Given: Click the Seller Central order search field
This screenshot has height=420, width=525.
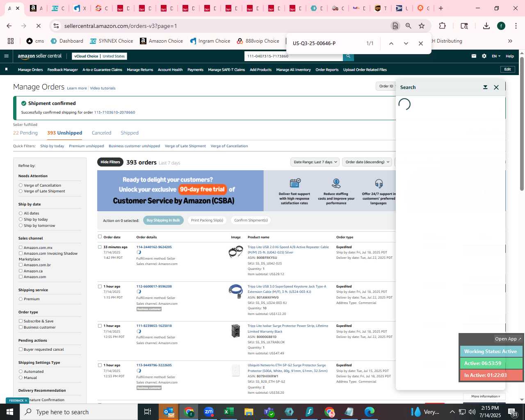Looking at the screenshot, I should point(293,56).
